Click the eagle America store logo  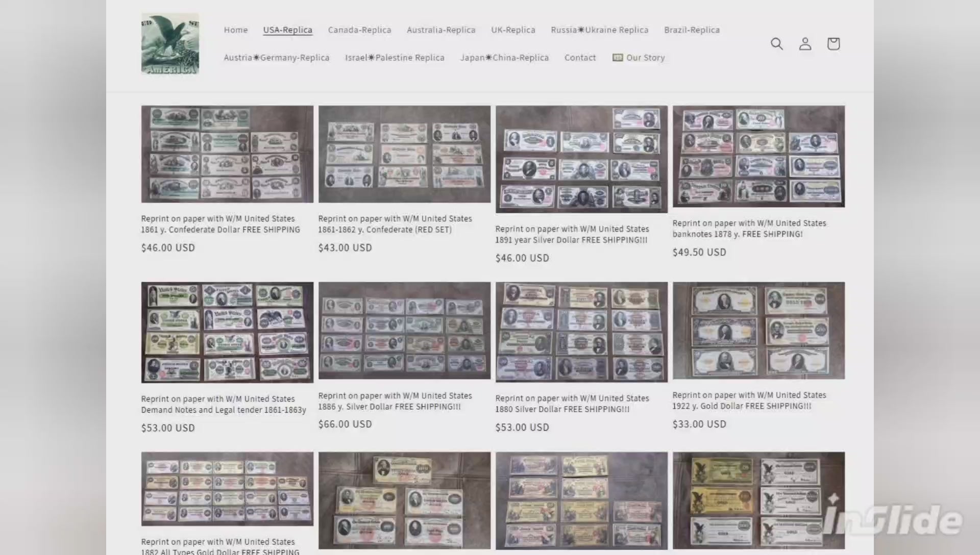(170, 44)
